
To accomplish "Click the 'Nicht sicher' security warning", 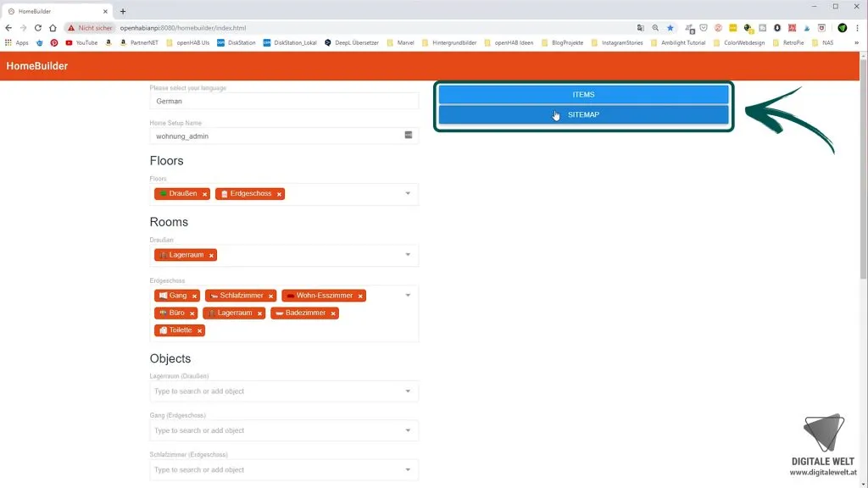I will (90, 28).
